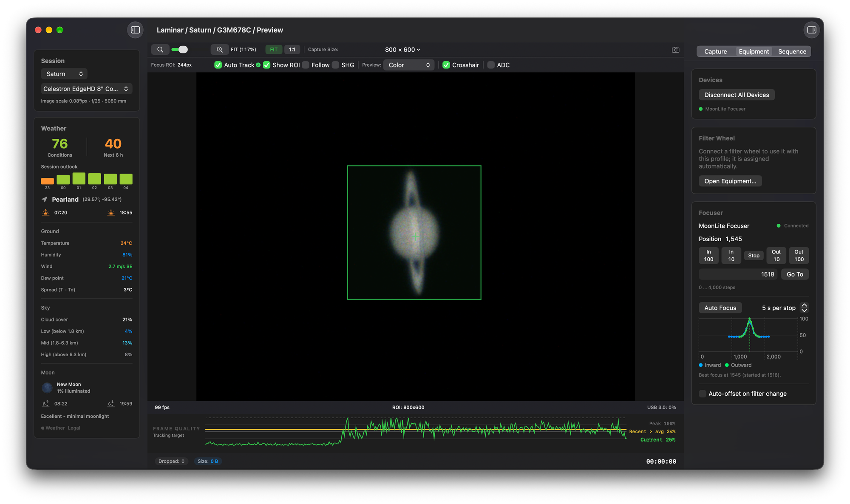Enable Auto-offset on filter change
Image resolution: width=850 pixels, height=504 pixels.
coord(703,394)
